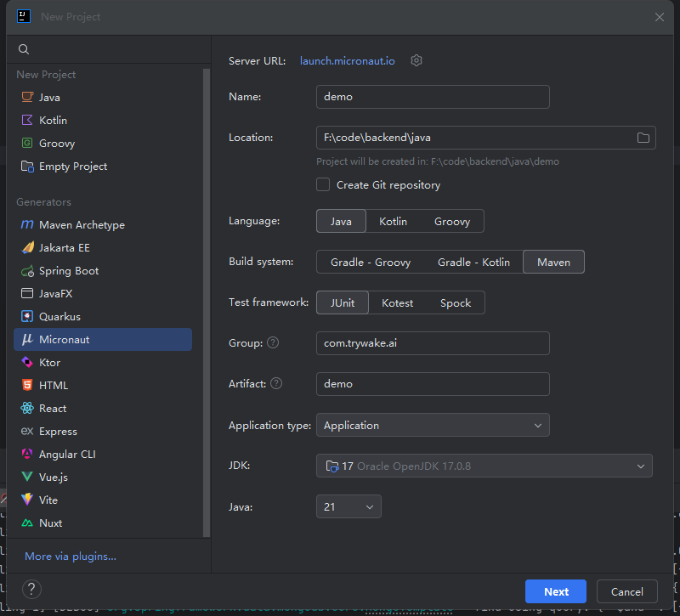Open the Java version dropdown
Viewport: 680px width, 616px height.
348,506
